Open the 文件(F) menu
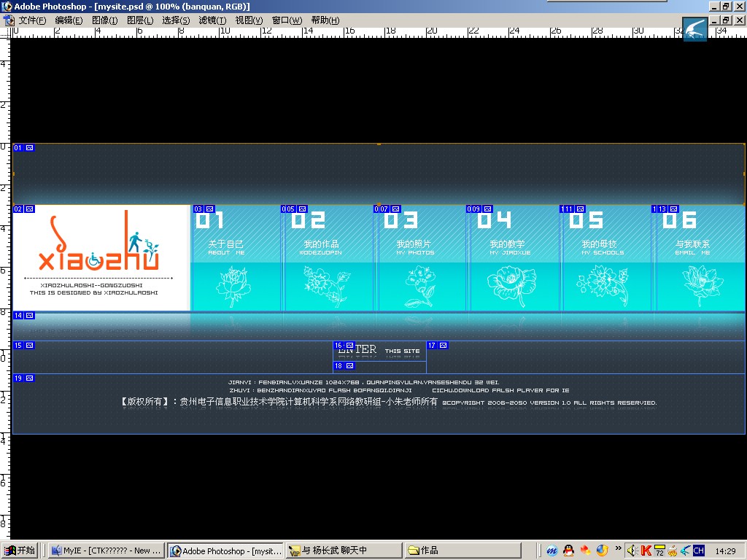 tap(32, 20)
